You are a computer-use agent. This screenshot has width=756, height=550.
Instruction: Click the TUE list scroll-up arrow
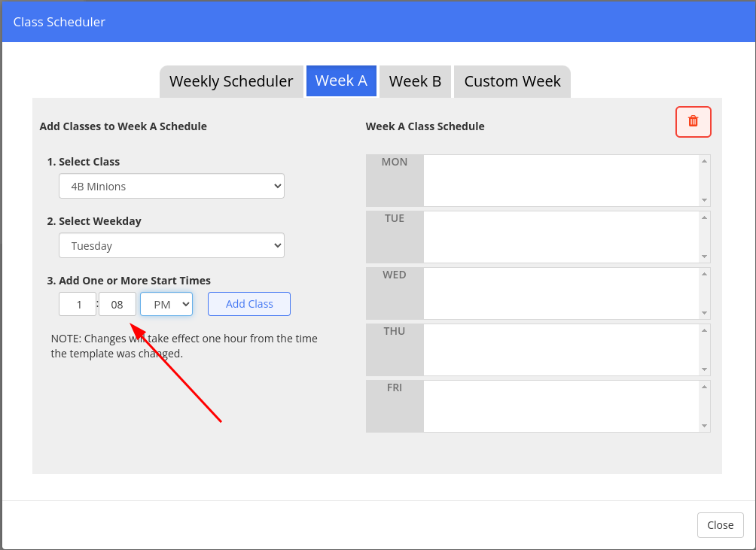coord(704,217)
